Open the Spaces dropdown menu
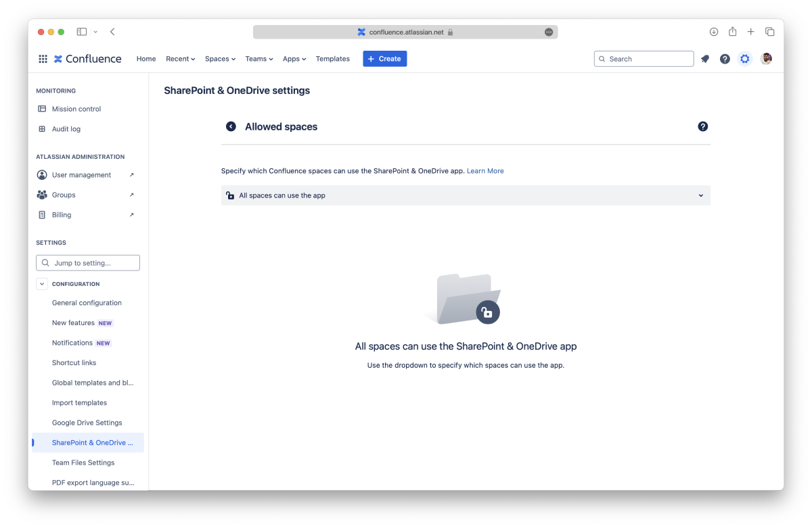The height and width of the screenshot is (528, 812). pyautogui.click(x=220, y=59)
